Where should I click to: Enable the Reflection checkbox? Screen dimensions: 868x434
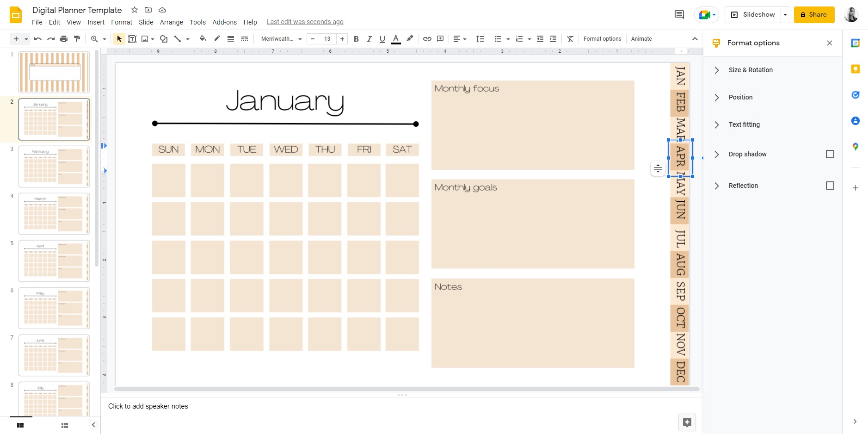point(830,186)
